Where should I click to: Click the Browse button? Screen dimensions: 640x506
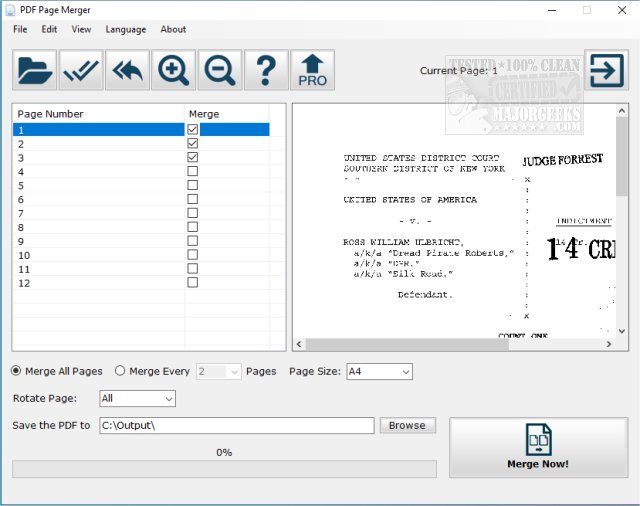pyautogui.click(x=407, y=425)
